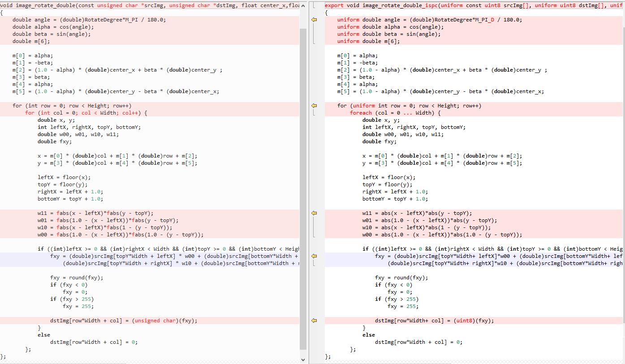
Task: Click 'w01 = fabs(1.0 - (x - leftX))' line in left pane
Action: pyautogui.click(x=108, y=220)
